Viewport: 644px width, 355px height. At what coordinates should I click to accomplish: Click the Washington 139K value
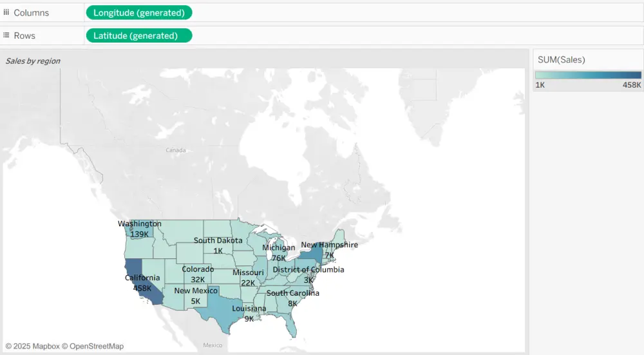140,235
